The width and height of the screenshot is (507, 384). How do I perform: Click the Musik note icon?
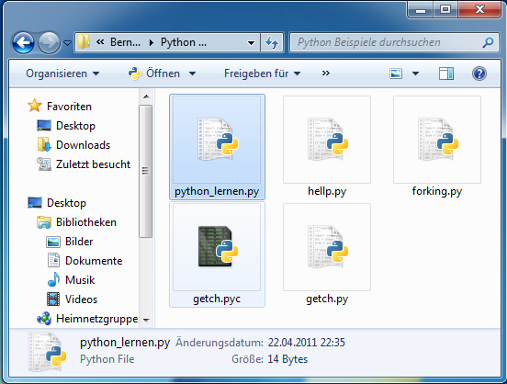coord(53,279)
